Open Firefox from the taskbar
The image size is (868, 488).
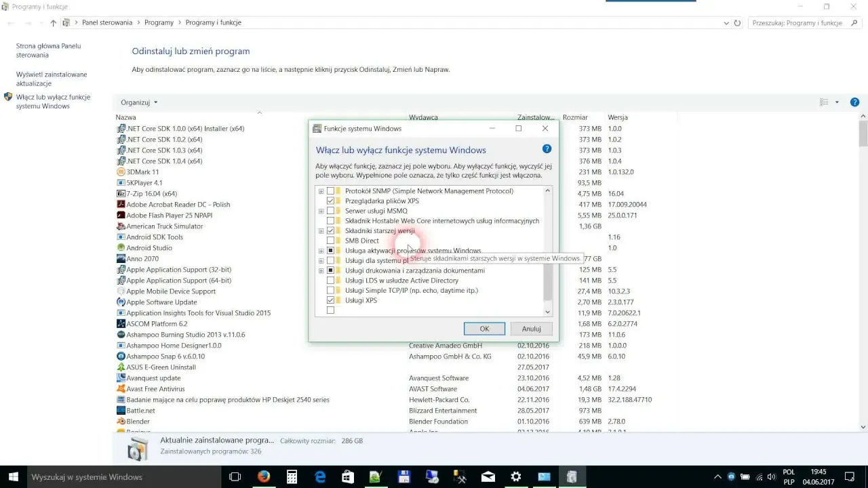(x=264, y=476)
